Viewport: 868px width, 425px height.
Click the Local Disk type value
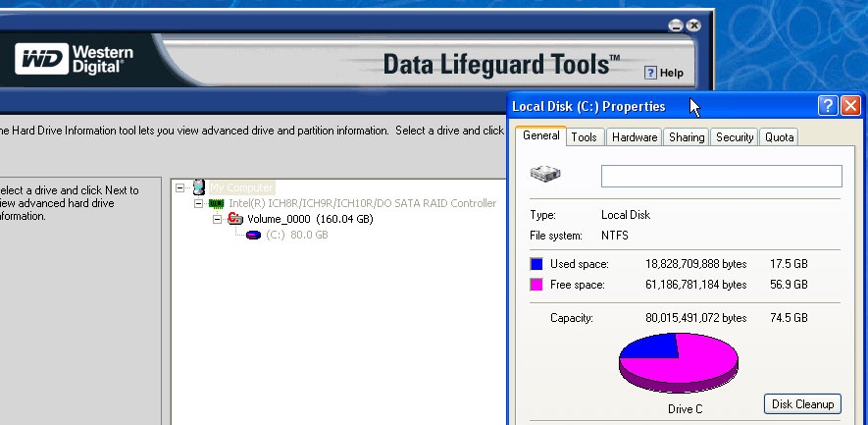pyautogui.click(x=626, y=215)
